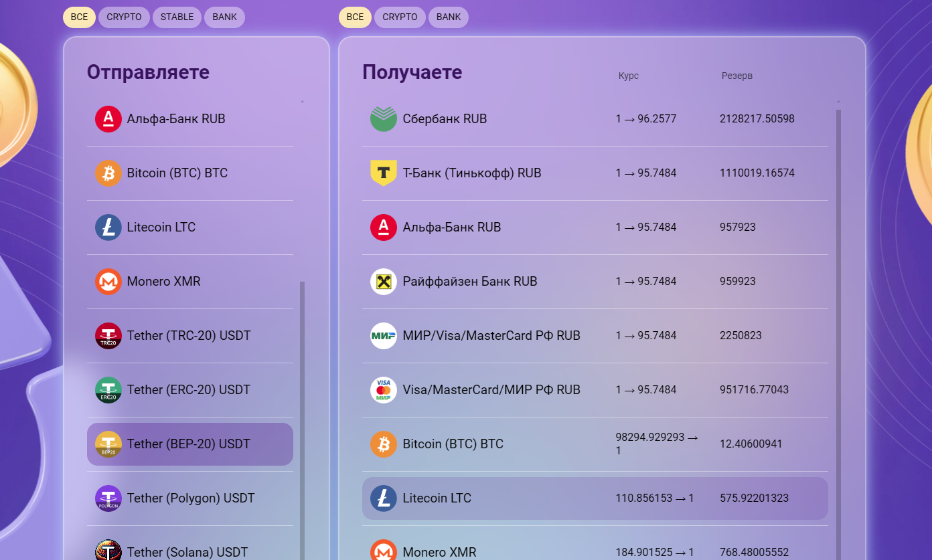Choose Litecoin LTC to send
Viewport: 932px width, 560px height.
(190, 227)
